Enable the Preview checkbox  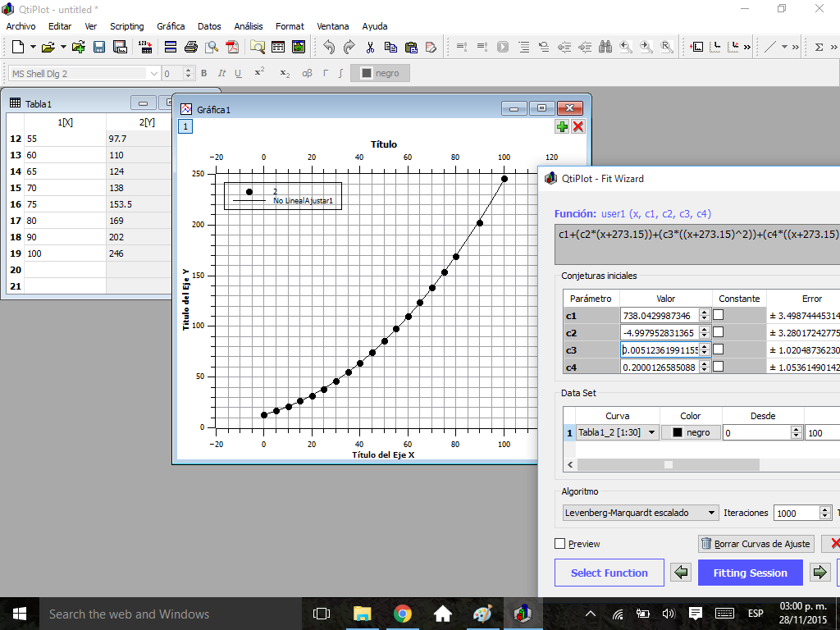560,544
